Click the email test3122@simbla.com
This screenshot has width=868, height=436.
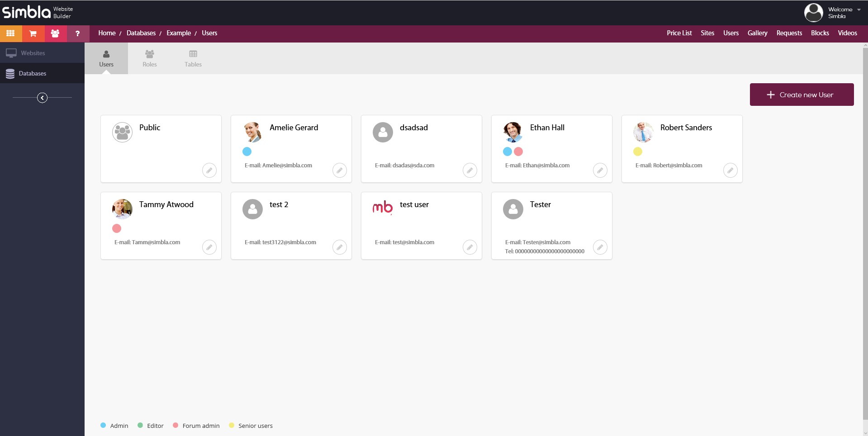point(289,242)
